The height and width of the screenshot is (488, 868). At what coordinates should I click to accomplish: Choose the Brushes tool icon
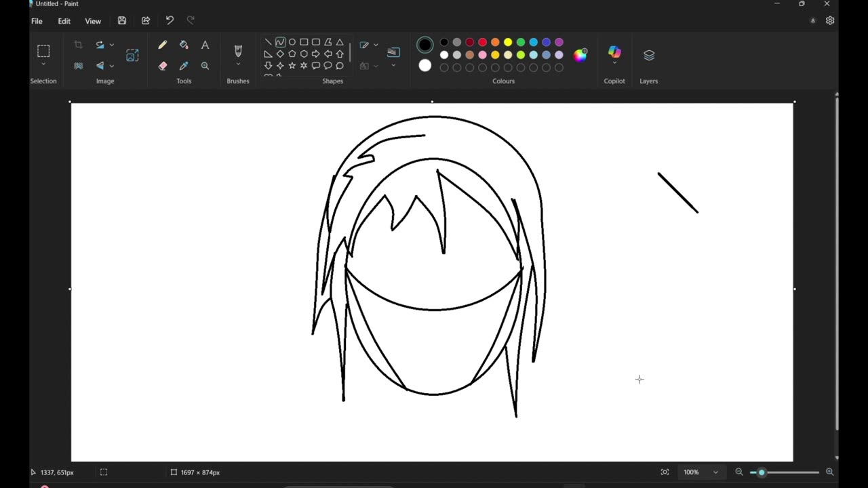tap(238, 51)
